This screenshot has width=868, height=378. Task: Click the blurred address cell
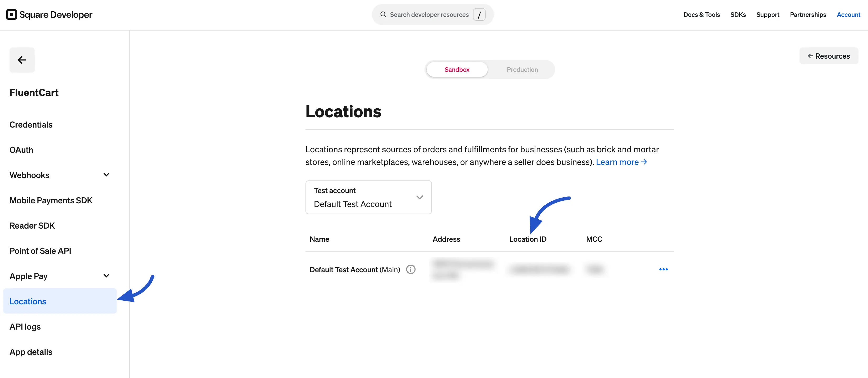coord(463,269)
